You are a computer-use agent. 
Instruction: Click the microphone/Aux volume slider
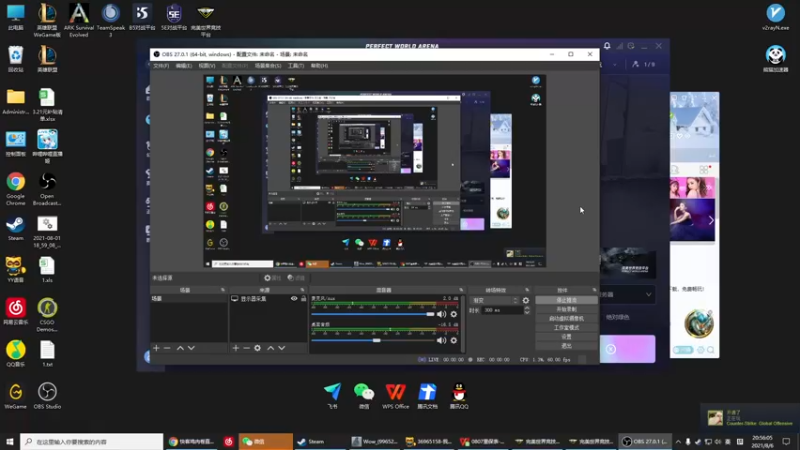point(372,314)
